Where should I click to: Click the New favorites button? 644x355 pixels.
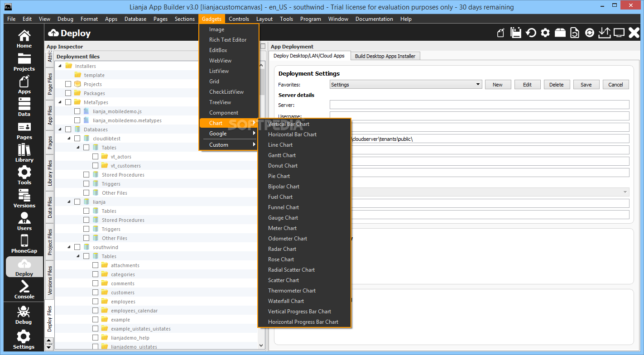pos(498,85)
